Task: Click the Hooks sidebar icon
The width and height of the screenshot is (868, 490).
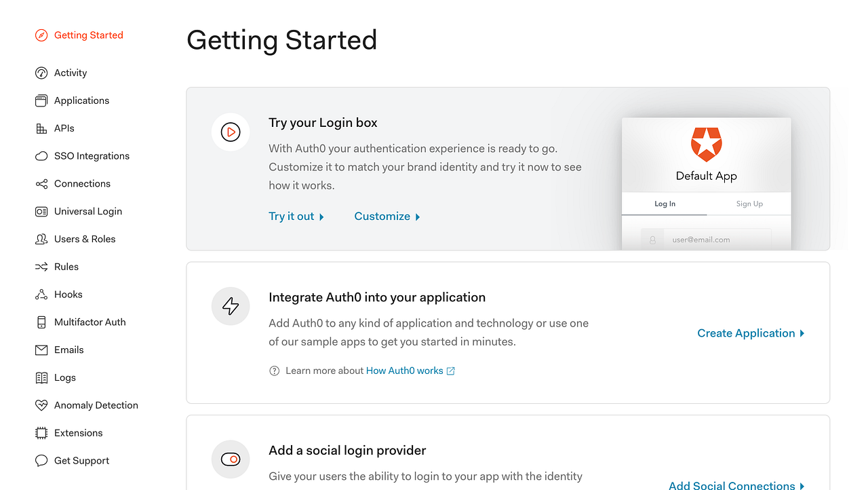Action: [41, 294]
